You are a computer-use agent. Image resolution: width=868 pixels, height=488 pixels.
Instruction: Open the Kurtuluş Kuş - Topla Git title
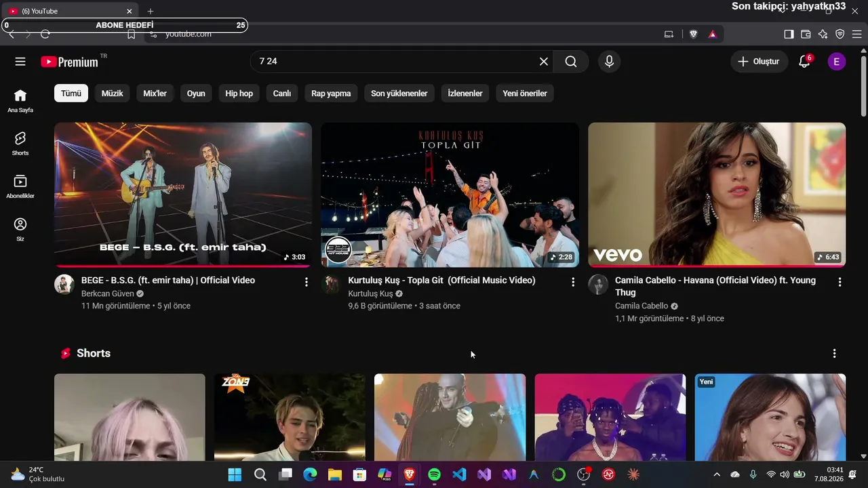[x=441, y=281]
